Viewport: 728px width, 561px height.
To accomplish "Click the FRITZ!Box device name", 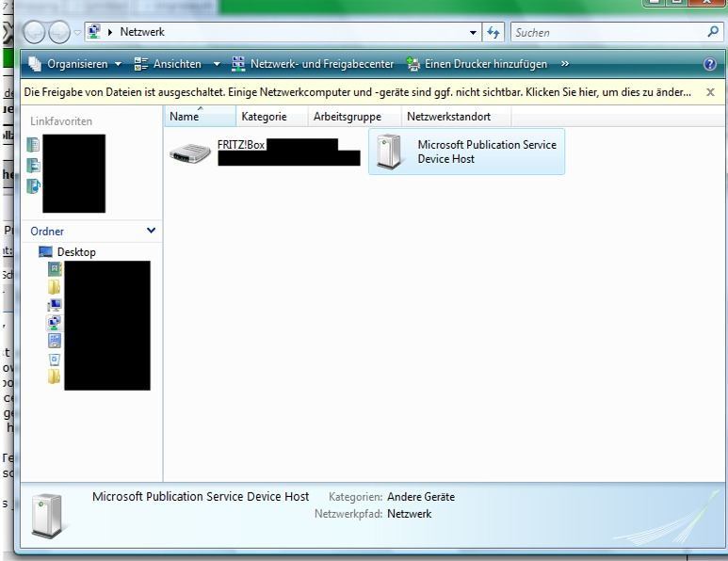I will click(x=241, y=145).
